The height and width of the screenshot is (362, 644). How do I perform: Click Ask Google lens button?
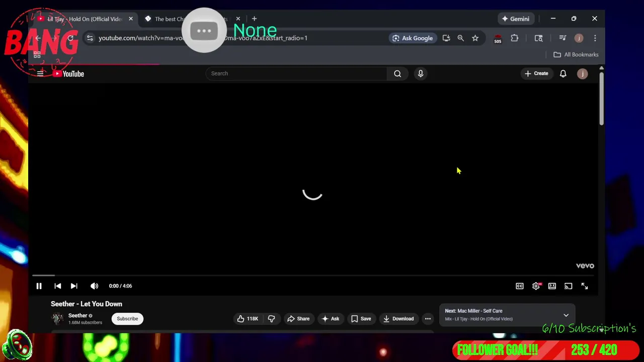(413, 38)
